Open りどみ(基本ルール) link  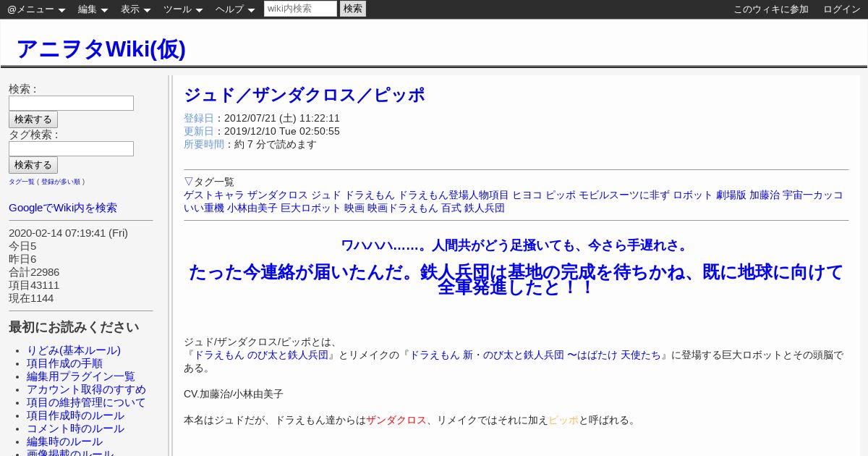point(74,350)
